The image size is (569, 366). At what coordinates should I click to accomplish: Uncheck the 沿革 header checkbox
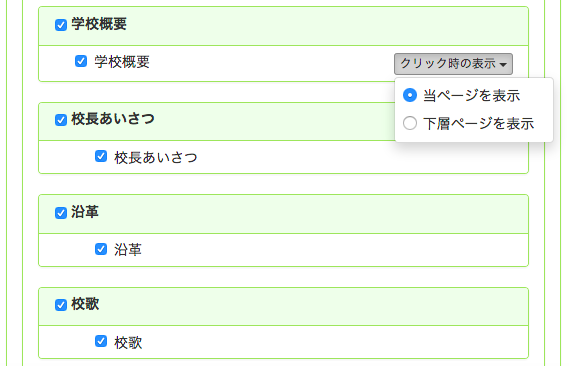[61, 213]
